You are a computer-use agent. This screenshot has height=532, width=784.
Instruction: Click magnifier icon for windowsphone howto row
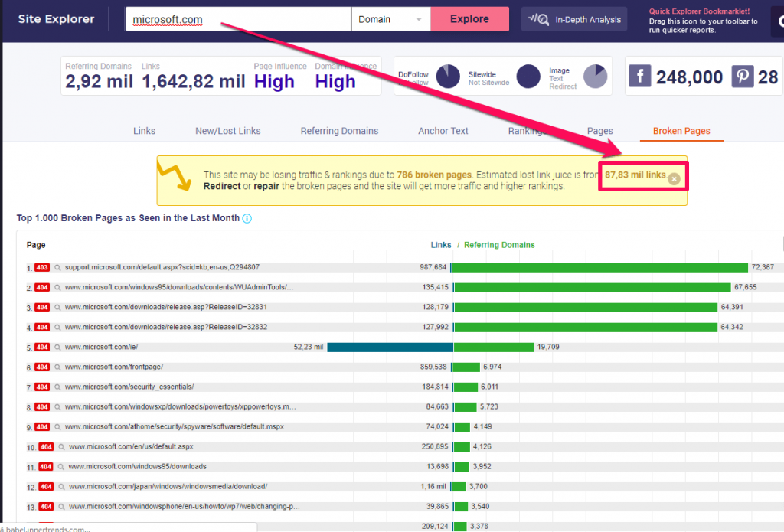pyautogui.click(x=61, y=507)
